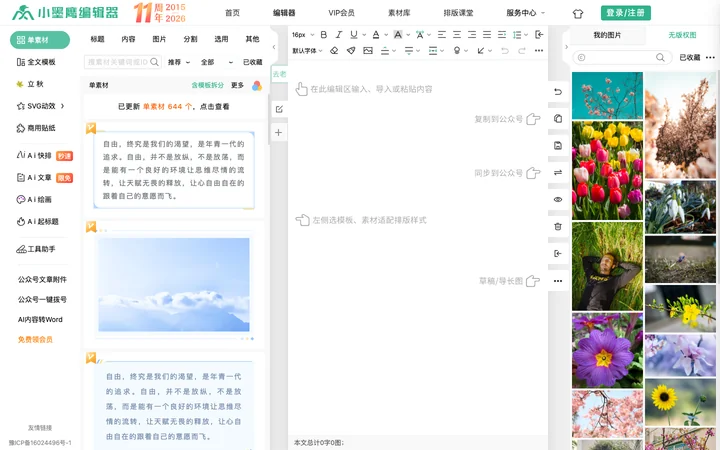The image size is (720, 450).
Task: Click the diagonal arrow icon in toolbar
Action: coord(481,51)
